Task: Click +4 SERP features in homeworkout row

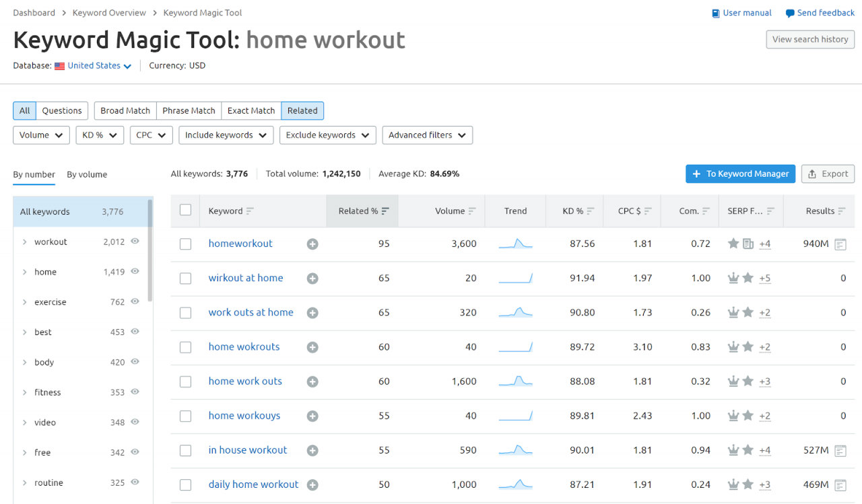Action: tap(765, 244)
